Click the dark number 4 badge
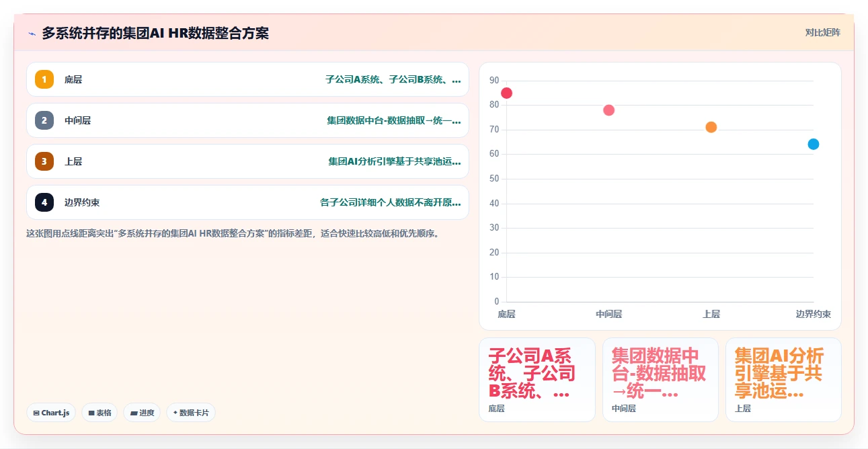Viewport: 868px width, 449px height. (x=44, y=202)
